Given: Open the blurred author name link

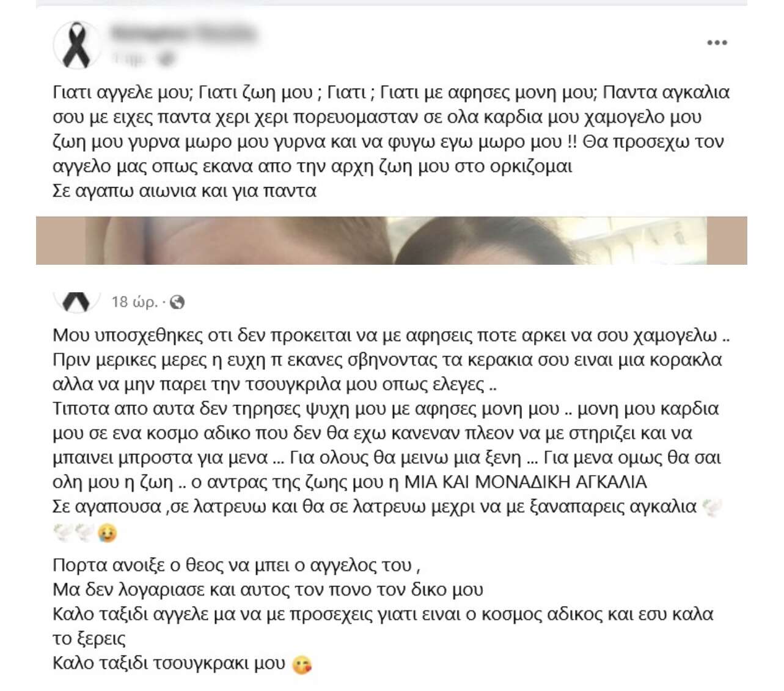Looking at the screenshot, I should pos(183,33).
